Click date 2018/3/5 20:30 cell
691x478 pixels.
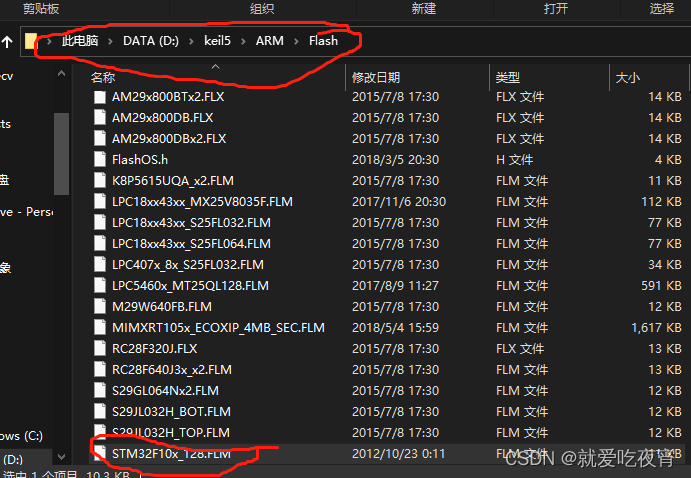395,159
